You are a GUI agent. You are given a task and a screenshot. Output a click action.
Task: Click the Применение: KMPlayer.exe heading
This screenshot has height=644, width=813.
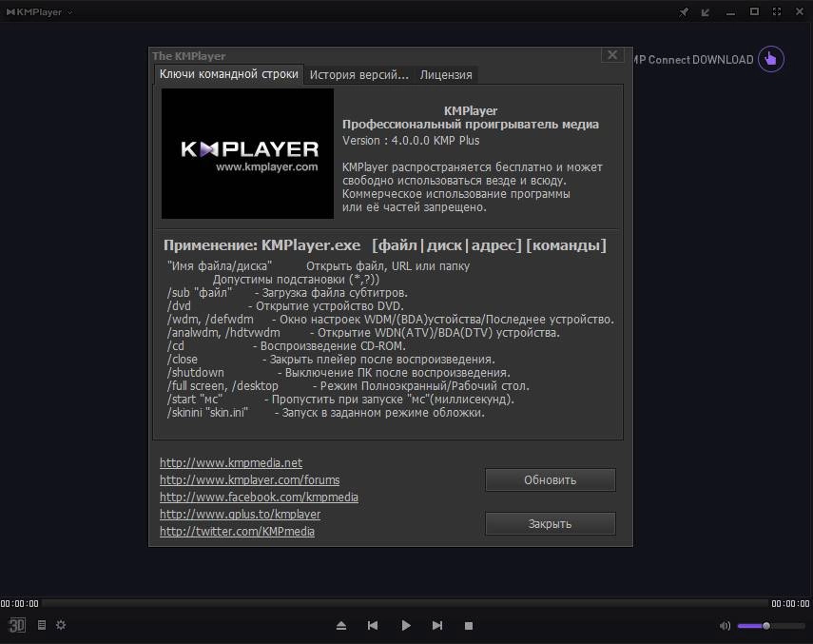coord(385,245)
